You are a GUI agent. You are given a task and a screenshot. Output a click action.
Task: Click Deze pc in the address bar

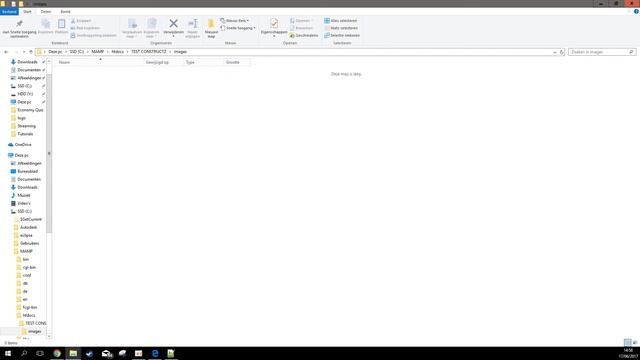tap(55, 52)
